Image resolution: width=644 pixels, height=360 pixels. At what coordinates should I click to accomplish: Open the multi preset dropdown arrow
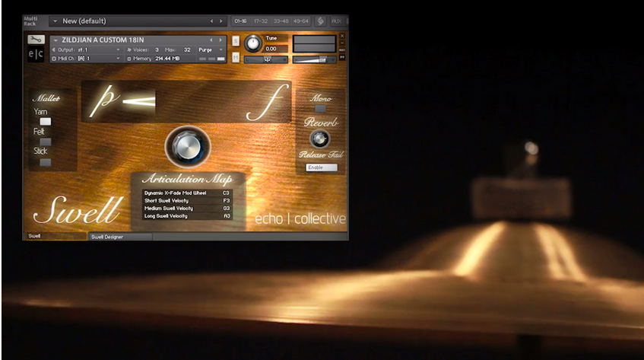[x=55, y=21]
